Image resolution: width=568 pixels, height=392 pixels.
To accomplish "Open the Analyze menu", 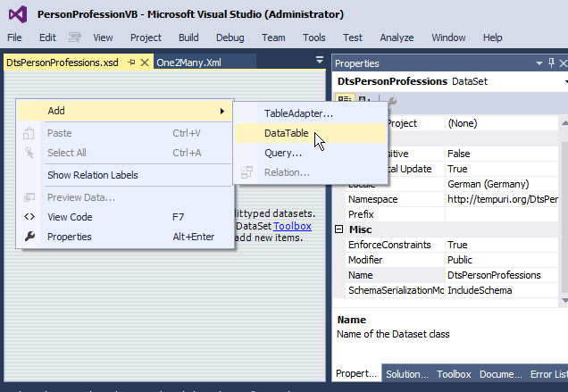I will pyautogui.click(x=397, y=38).
